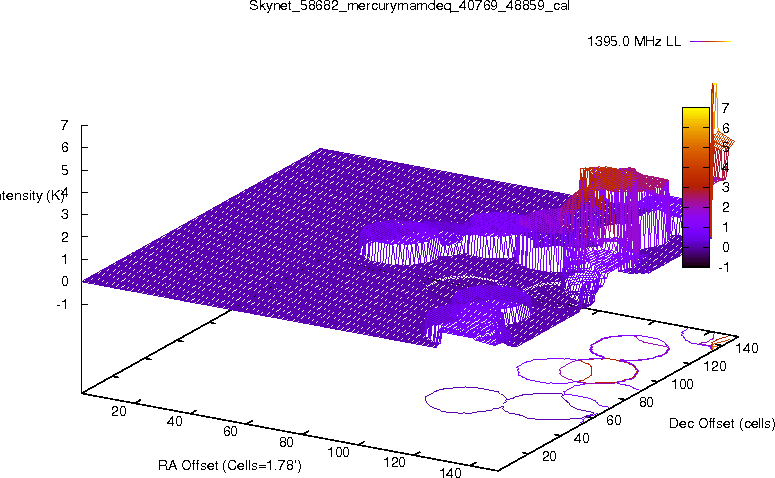Click the 7 tick on the Intensity axis

pos(64,125)
